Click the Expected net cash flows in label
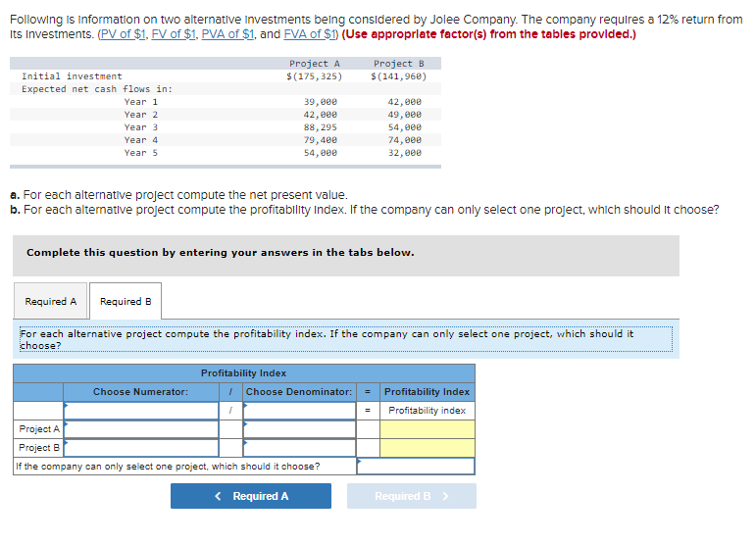 pos(97,88)
